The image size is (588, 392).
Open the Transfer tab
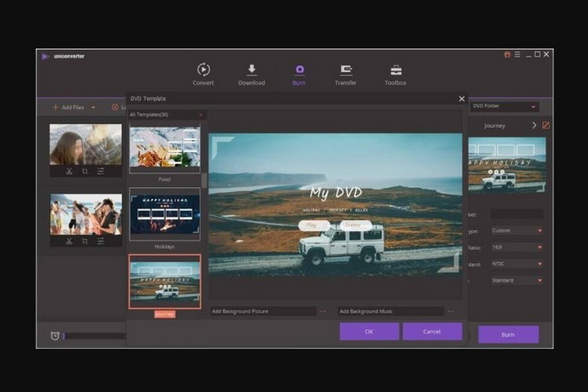pyautogui.click(x=345, y=74)
